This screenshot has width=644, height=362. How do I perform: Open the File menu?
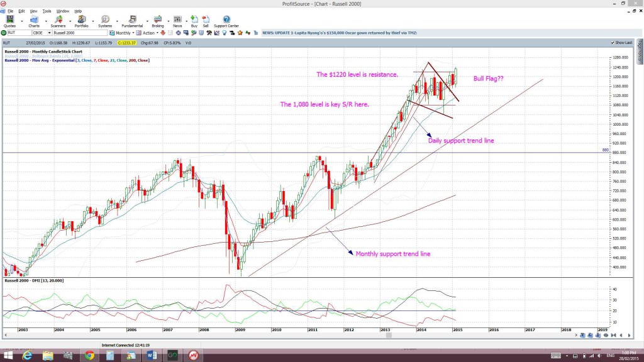tap(10, 11)
